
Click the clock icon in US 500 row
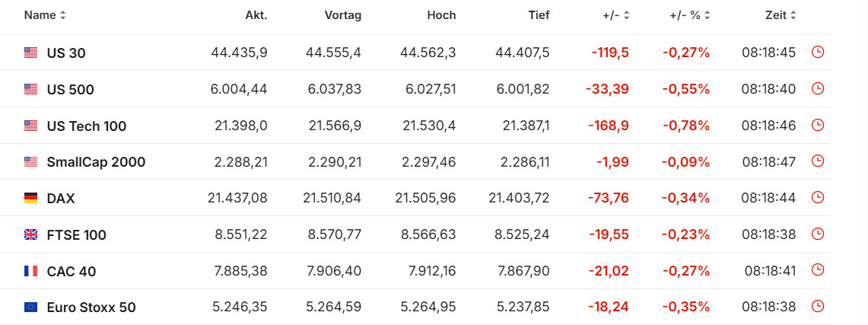(x=819, y=89)
